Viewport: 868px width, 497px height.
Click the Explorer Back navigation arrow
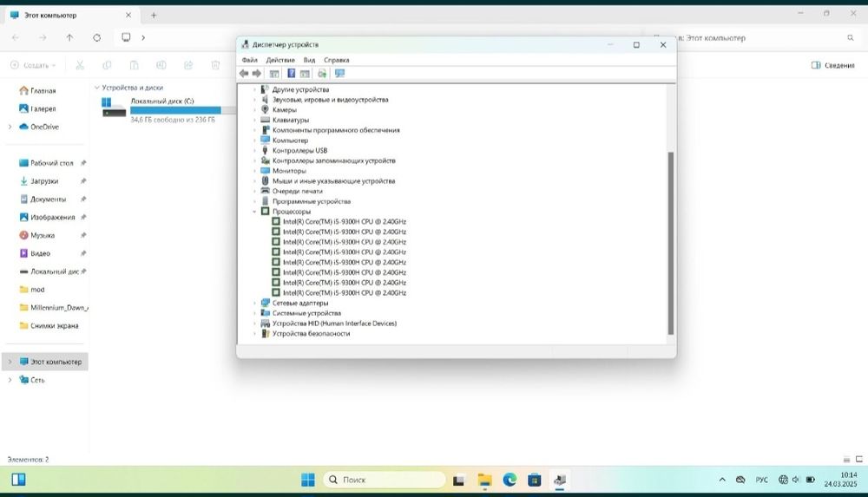16,37
